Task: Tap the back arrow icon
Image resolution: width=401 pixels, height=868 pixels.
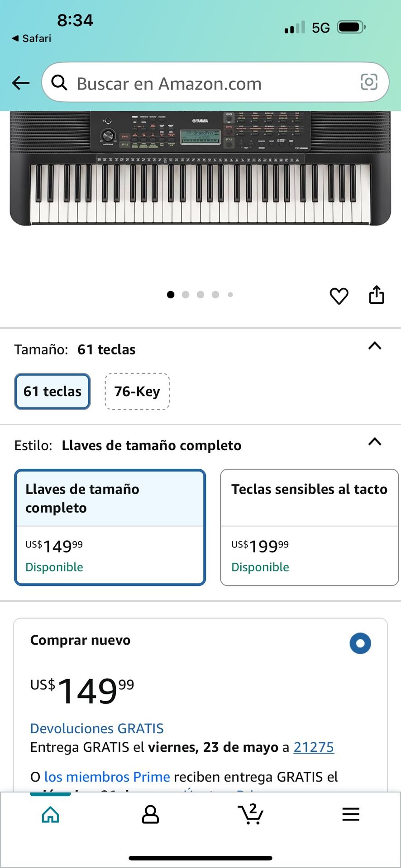Action: tap(20, 83)
